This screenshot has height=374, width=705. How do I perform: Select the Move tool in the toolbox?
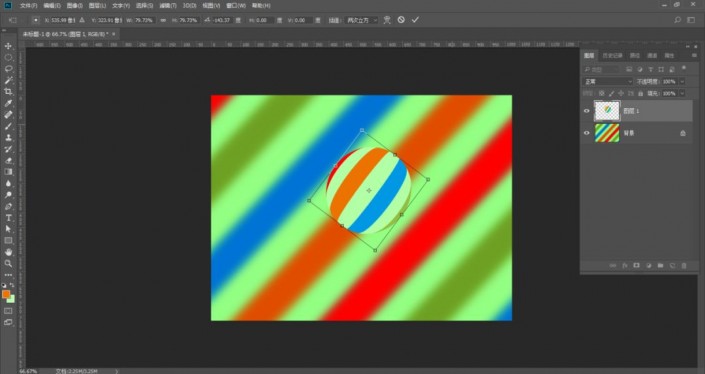point(8,46)
